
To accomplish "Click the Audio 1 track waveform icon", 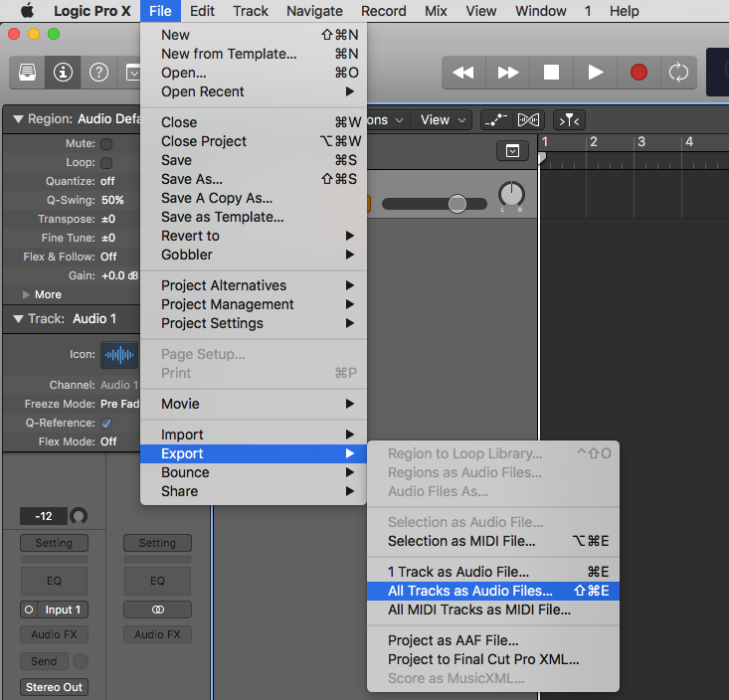I will (x=120, y=355).
